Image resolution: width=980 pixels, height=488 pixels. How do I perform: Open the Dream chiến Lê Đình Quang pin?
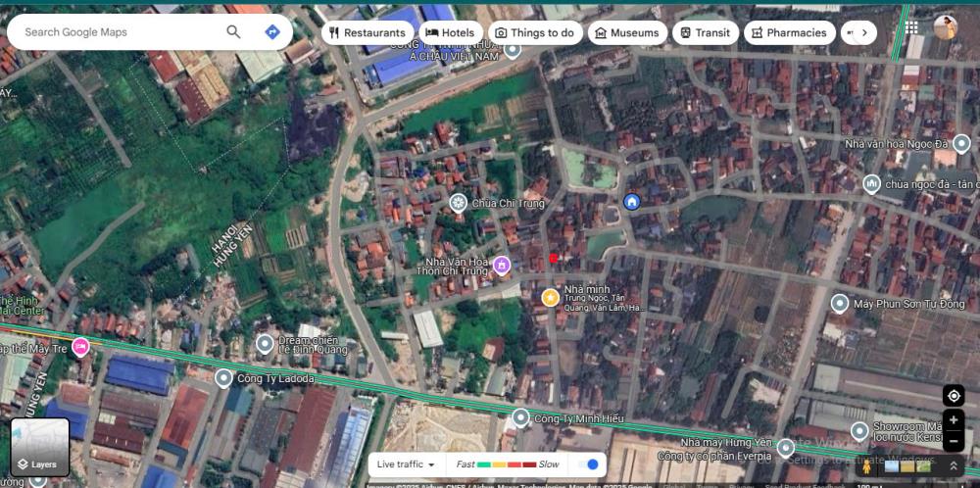click(265, 343)
